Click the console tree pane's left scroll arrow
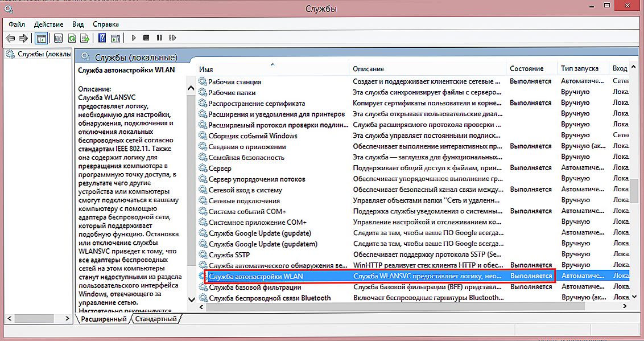Screen dimensions: 644x341 point(10,319)
